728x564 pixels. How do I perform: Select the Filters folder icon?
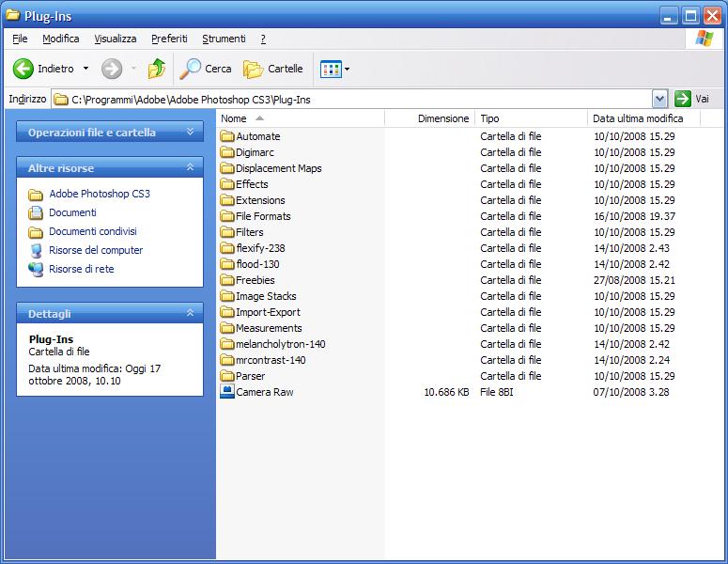[227, 232]
